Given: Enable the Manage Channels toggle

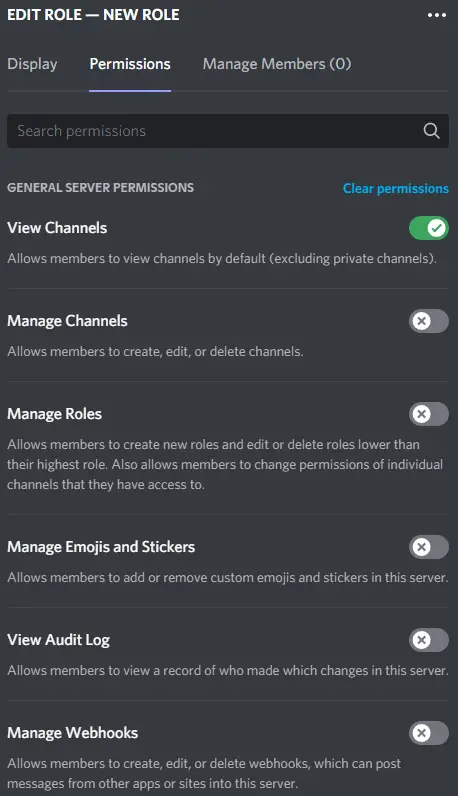Looking at the screenshot, I should coord(429,321).
